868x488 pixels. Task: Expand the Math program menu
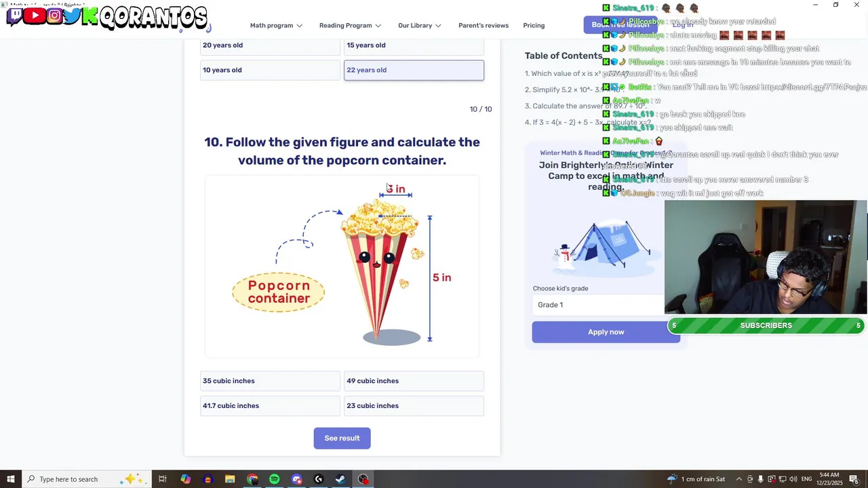point(276,26)
